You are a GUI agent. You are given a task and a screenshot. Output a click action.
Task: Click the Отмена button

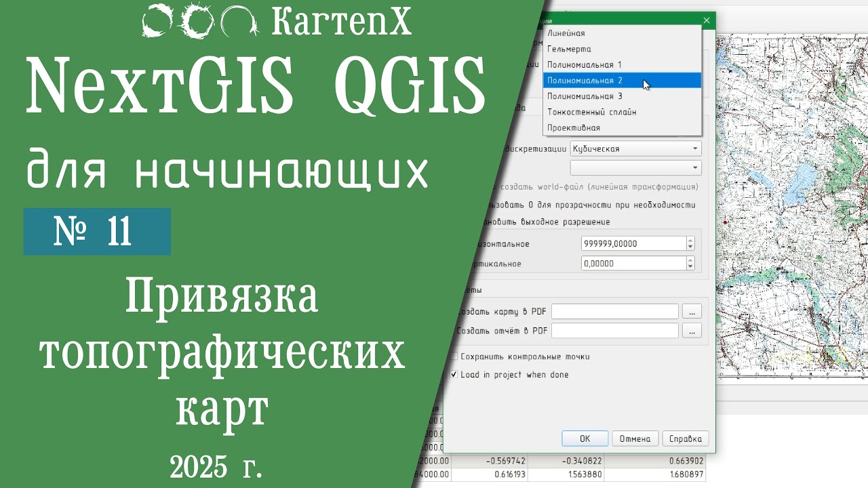click(635, 439)
